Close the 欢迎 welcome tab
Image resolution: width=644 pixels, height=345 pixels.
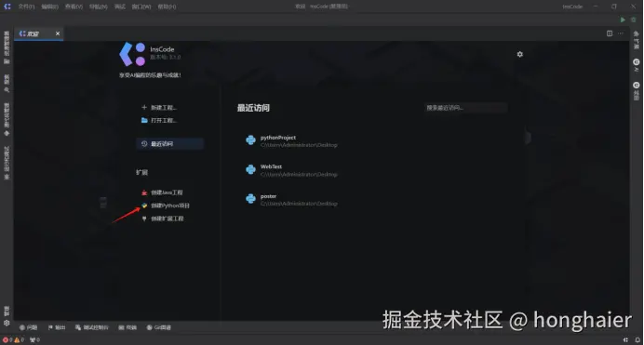(58, 33)
